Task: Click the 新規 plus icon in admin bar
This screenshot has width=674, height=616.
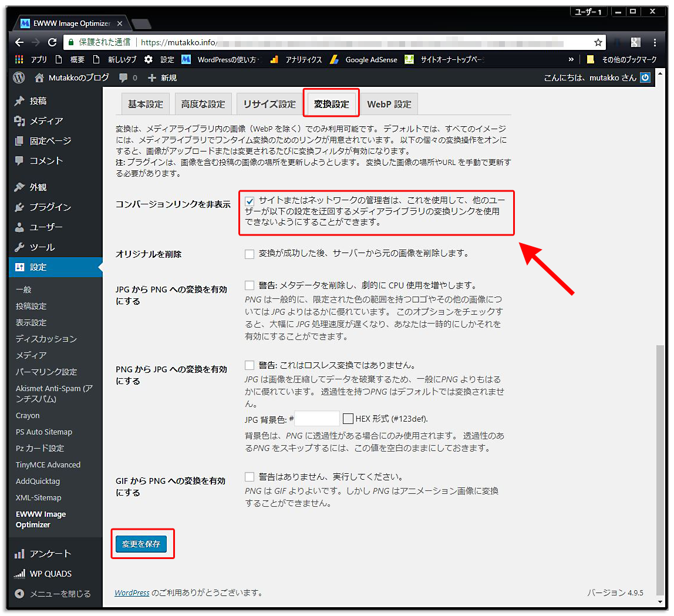Action: [151, 77]
